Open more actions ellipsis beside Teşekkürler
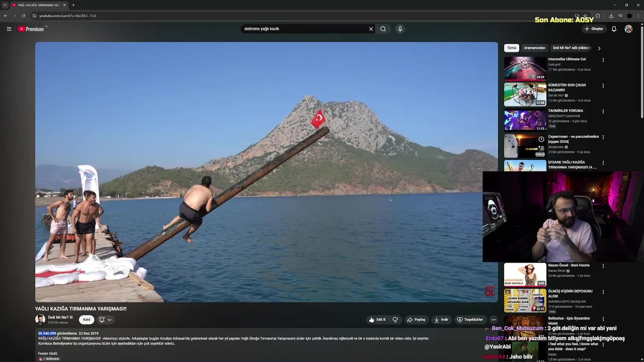The image size is (644, 362). coord(494,320)
